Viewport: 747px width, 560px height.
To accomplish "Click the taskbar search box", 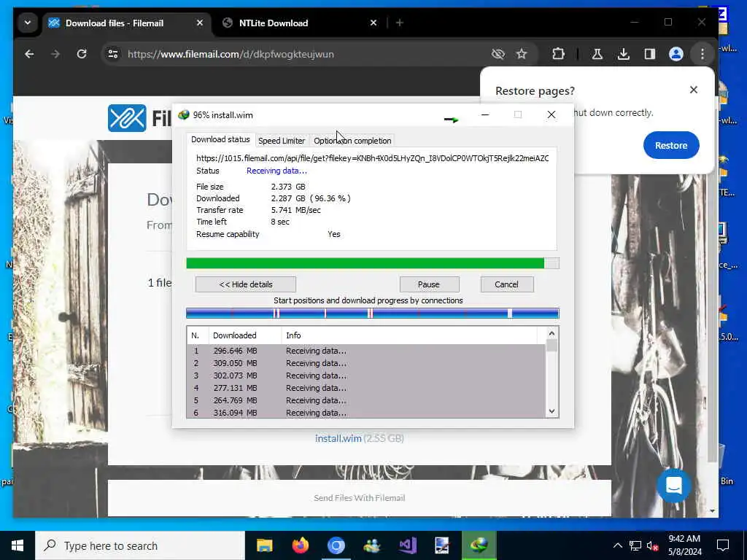I will (x=140, y=545).
